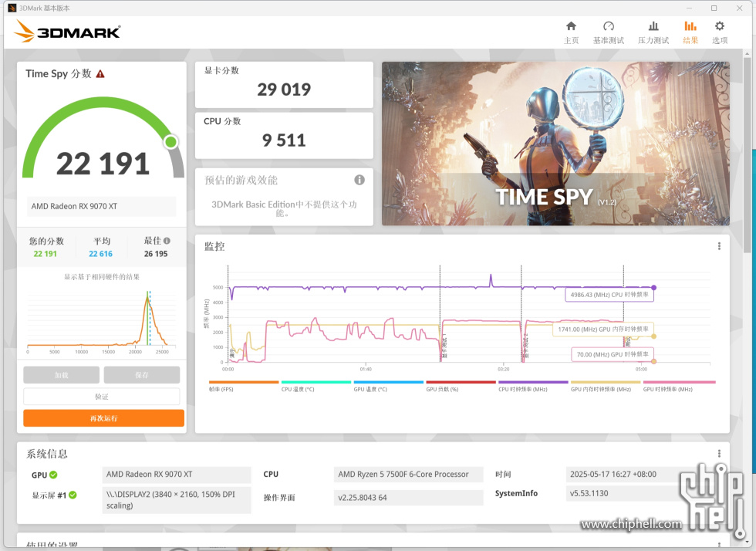
Task: Click the green check next to 显示屏 #1
Action: point(73,495)
